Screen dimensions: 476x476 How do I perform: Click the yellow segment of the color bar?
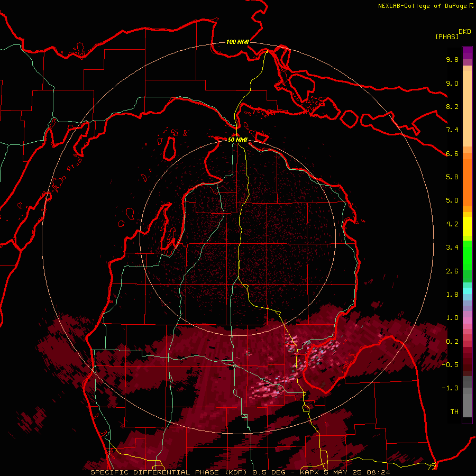[x=467, y=226]
